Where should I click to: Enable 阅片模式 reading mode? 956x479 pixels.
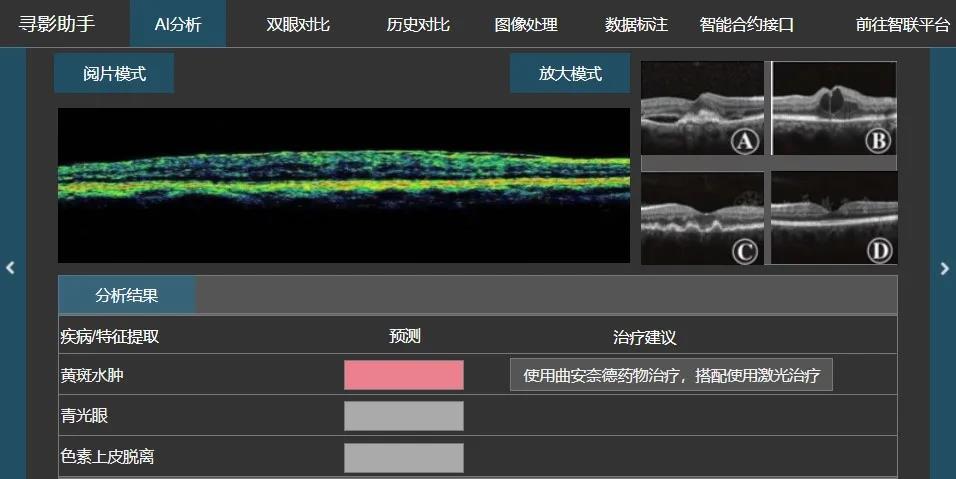click(x=114, y=74)
